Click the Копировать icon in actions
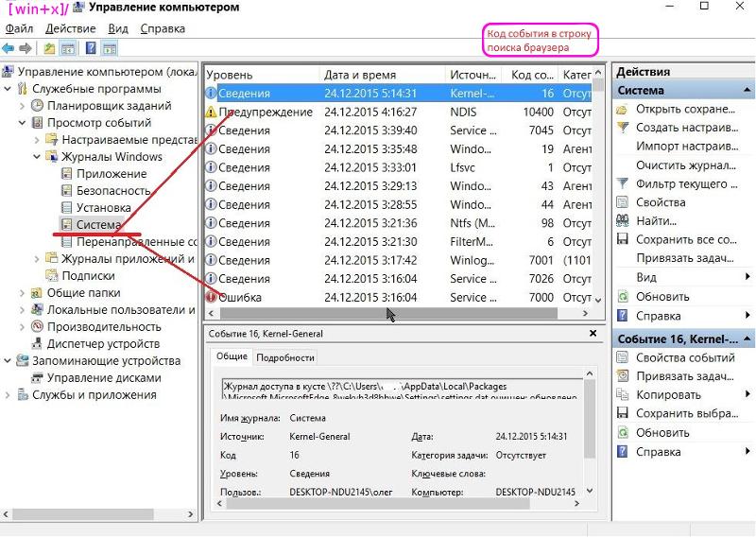This screenshot has width=756, height=538. point(623,394)
